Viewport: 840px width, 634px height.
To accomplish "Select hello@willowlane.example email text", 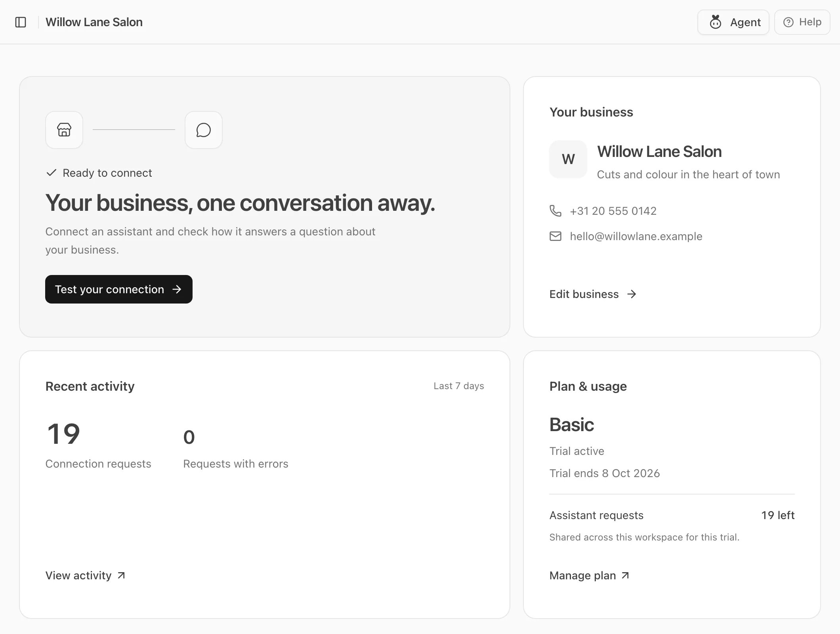I will 636,236.
